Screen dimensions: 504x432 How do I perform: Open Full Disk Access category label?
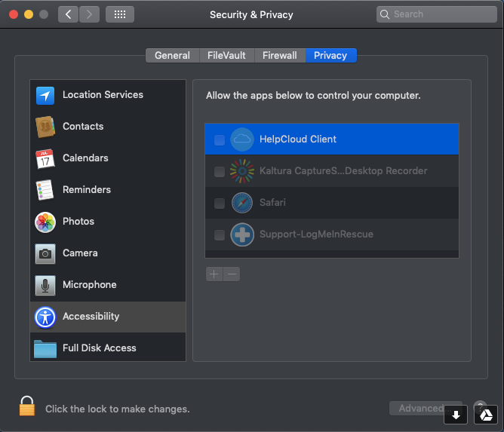[100, 348]
